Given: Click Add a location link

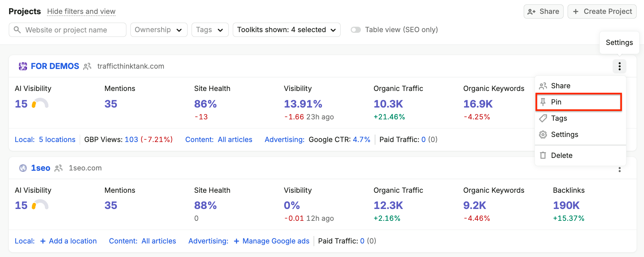Looking at the screenshot, I should (x=73, y=241).
